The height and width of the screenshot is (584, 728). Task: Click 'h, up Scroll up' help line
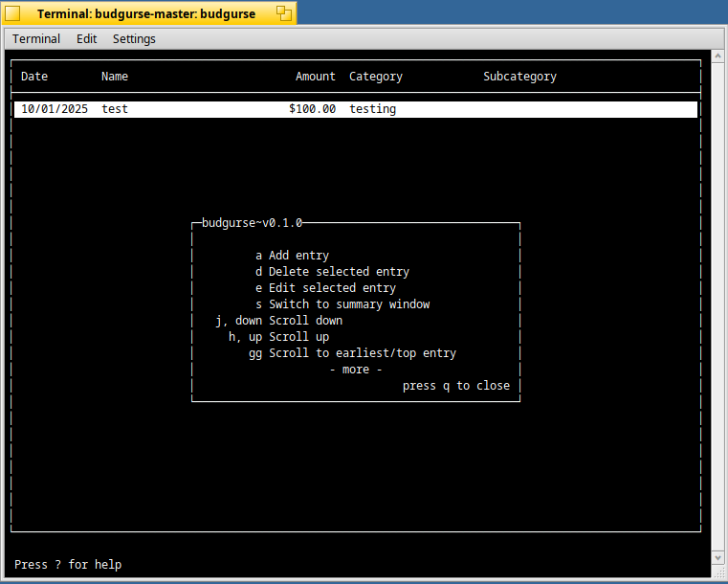pyautogui.click(x=279, y=337)
